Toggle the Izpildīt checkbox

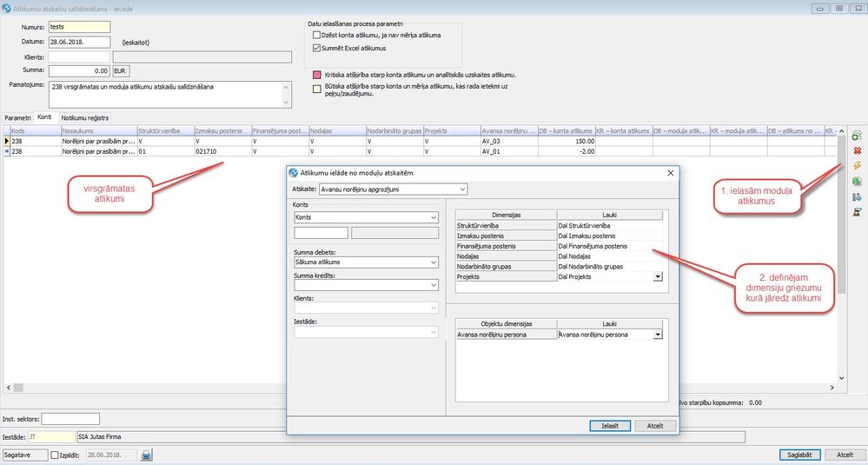pyautogui.click(x=56, y=455)
